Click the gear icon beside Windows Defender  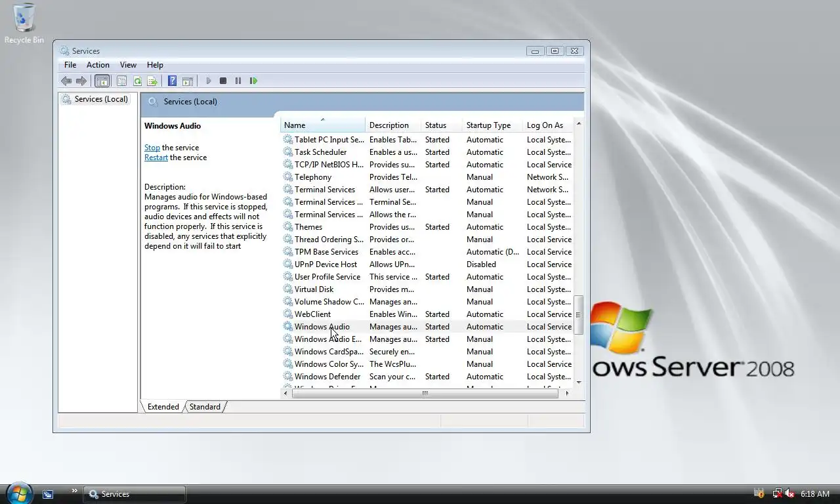(x=287, y=377)
